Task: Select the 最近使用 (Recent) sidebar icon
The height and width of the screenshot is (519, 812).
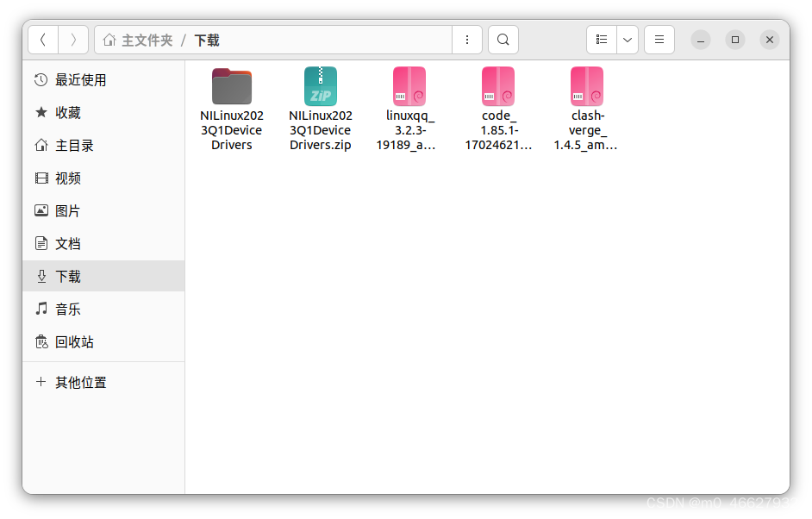Action: click(x=41, y=79)
